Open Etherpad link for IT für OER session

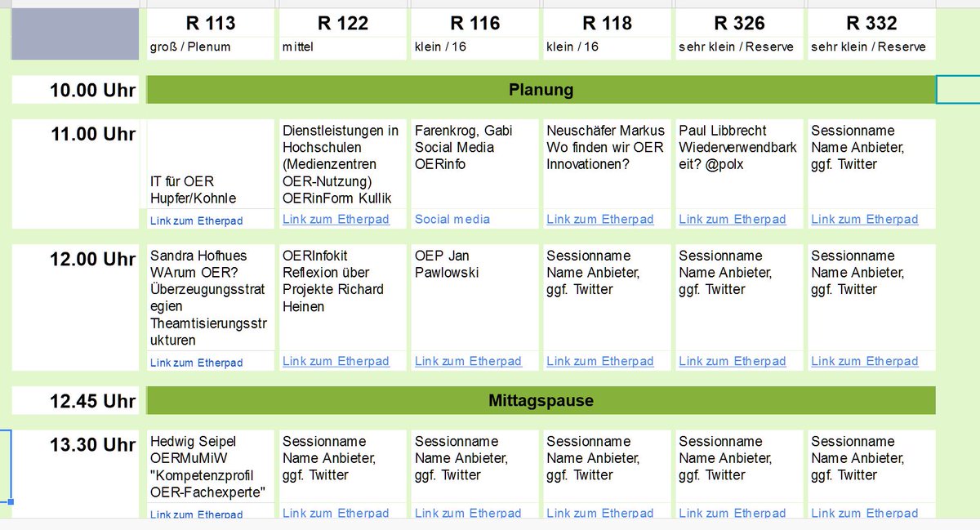pyautogui.click(x=196, y=220)
